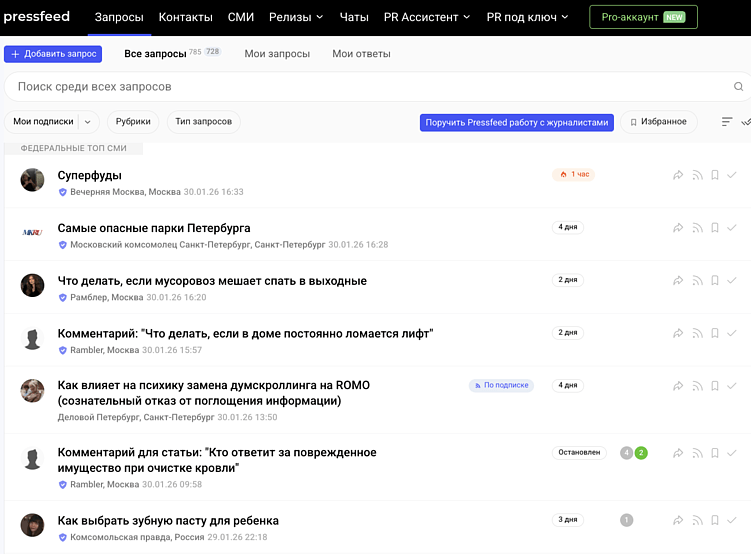Click the double-checkmark mark all read icon
This screenshot has height=554, width=751.
point(746,122)
